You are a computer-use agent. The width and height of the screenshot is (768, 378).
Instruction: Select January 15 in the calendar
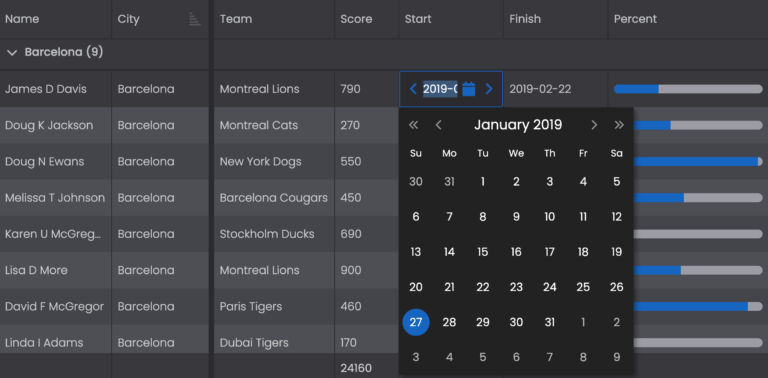point(482,252)
